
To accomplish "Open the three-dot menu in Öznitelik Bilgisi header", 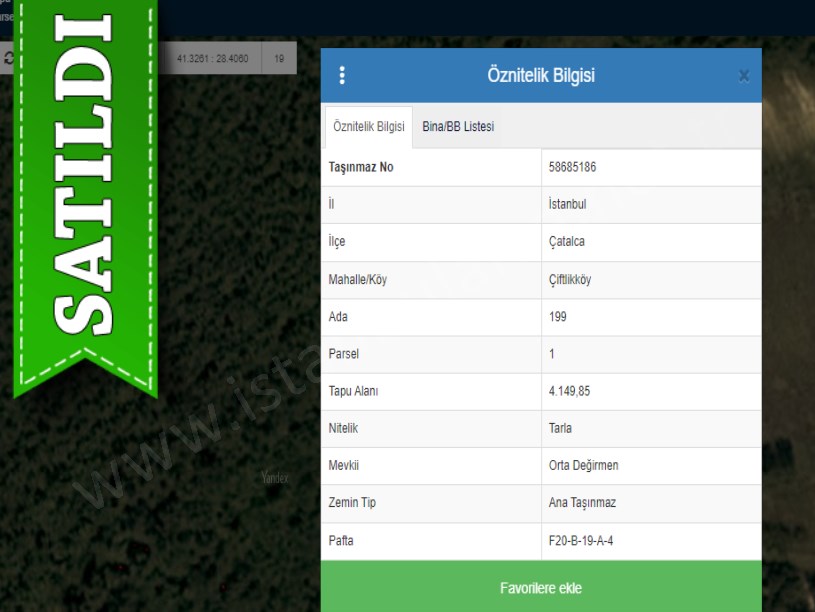I will coord(342,76).
